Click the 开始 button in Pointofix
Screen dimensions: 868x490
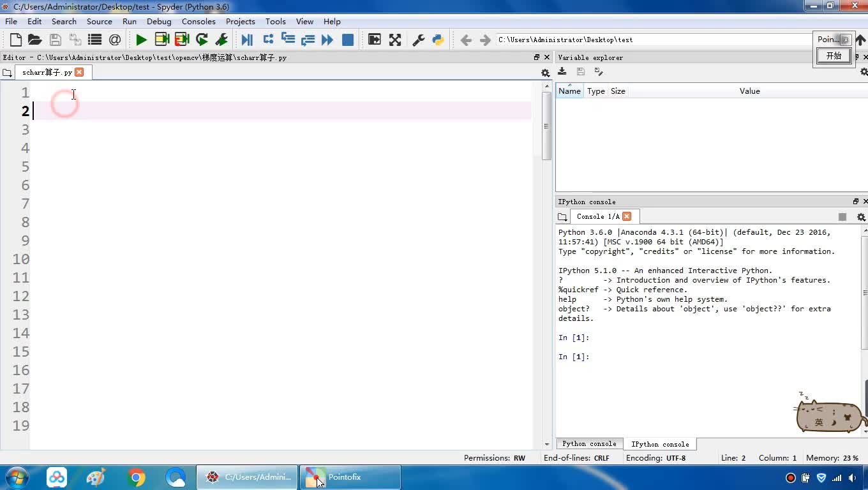(834, 56)
